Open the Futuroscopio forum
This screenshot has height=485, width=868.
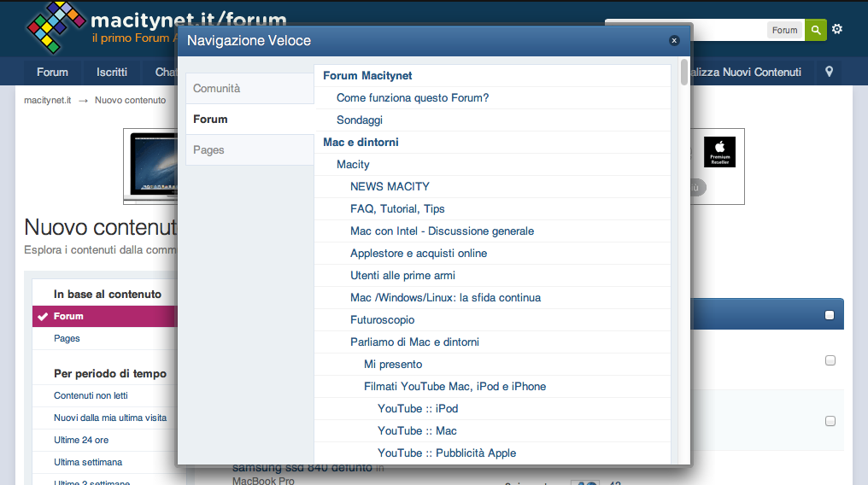(x=382, y=319)
